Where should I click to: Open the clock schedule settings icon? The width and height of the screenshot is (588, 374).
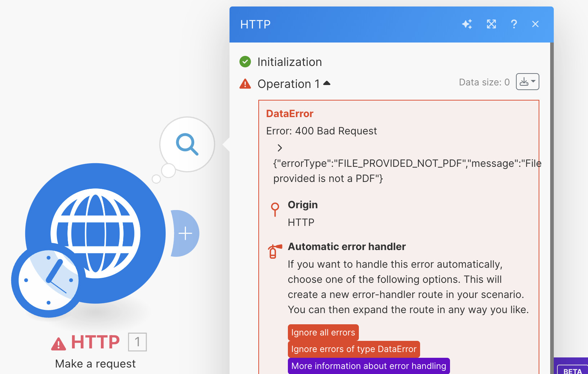coord(48,280)
